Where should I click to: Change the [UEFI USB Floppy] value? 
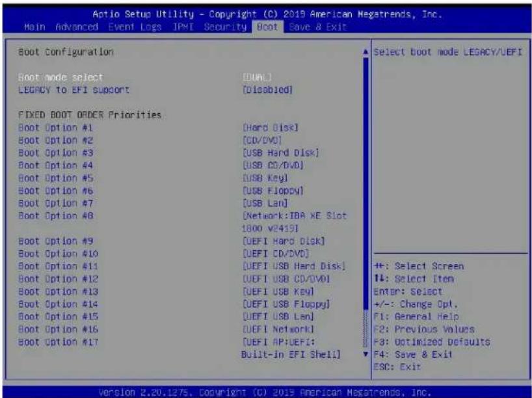[x=286, y=304]
